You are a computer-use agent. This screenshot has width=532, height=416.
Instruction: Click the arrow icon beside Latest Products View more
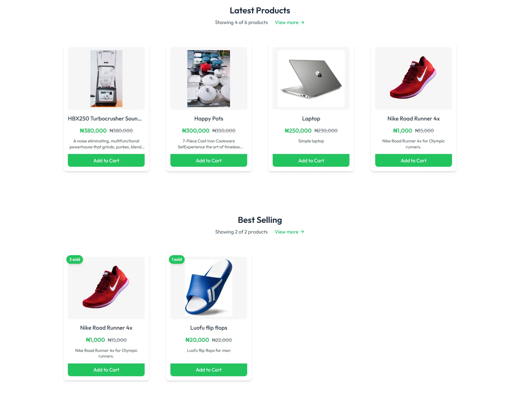coord(302,23)
